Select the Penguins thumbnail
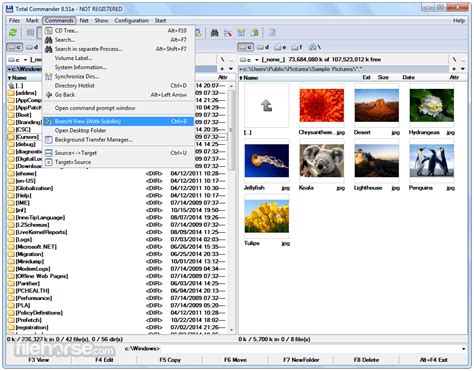Viewport: 474px width, 371px height. [431, 161]
